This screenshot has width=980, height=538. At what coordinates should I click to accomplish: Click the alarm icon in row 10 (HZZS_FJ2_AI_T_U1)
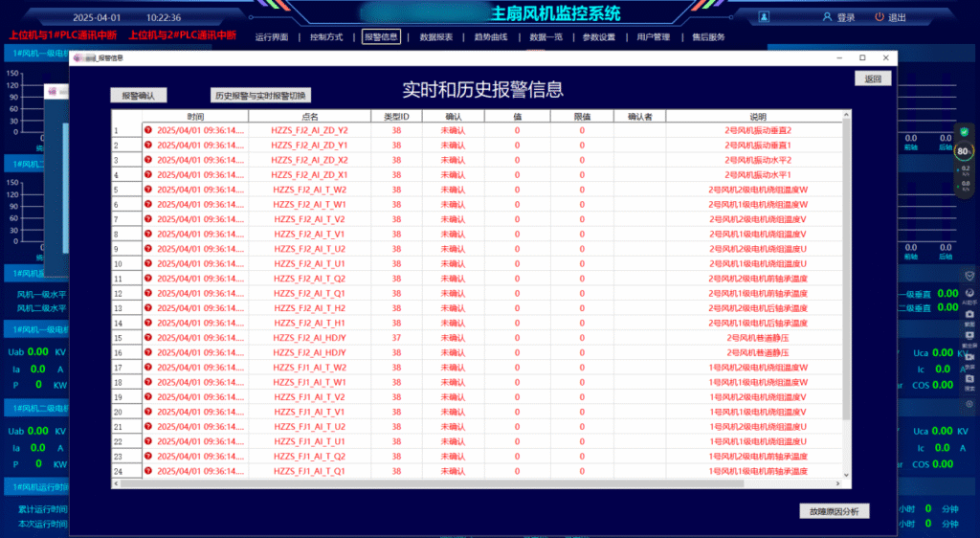tap(148, 263)
